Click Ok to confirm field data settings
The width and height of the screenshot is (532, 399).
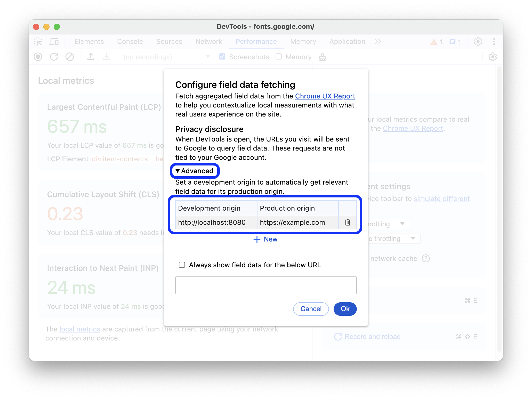click(x=345, y=309)
